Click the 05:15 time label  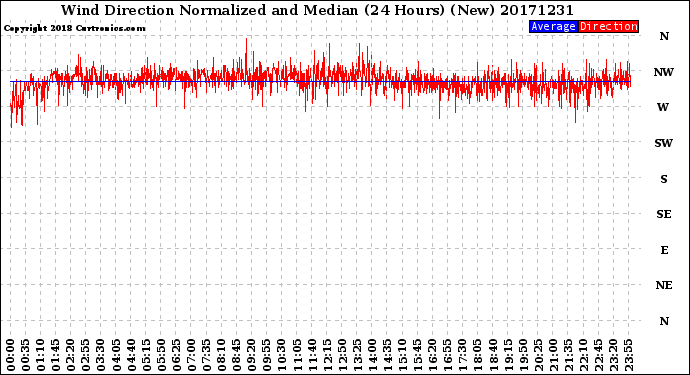pos(146,355)
